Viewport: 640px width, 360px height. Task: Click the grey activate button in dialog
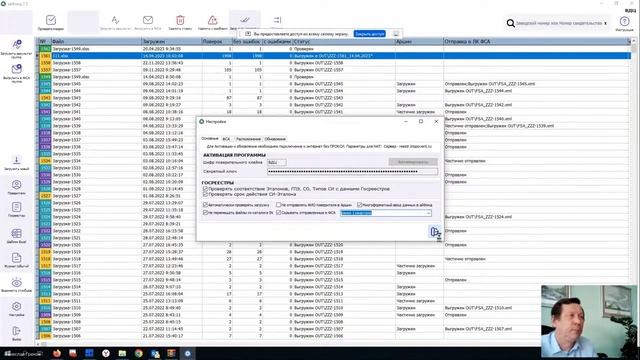[413, 162]
